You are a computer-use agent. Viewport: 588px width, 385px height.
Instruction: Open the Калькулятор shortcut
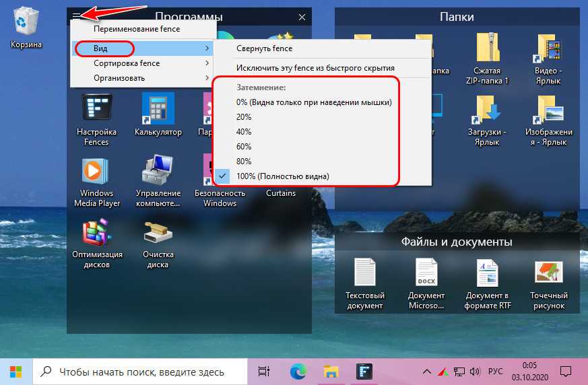coord(158,114)
